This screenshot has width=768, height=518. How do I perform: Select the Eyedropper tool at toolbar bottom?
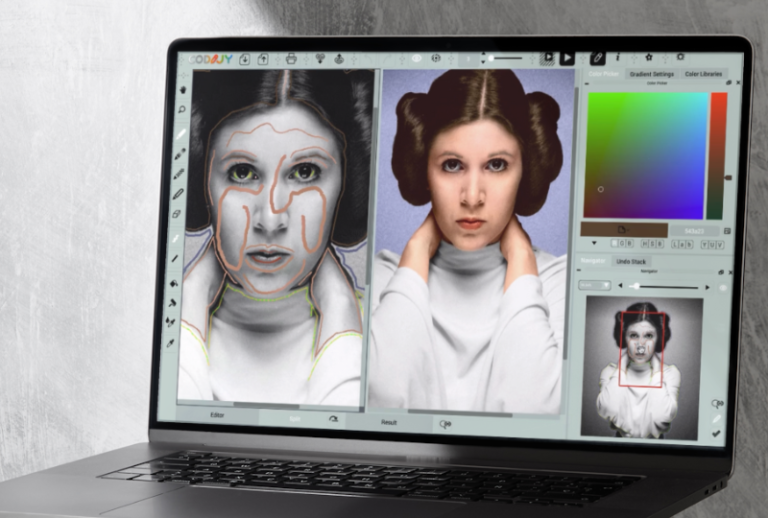(171, 343)
